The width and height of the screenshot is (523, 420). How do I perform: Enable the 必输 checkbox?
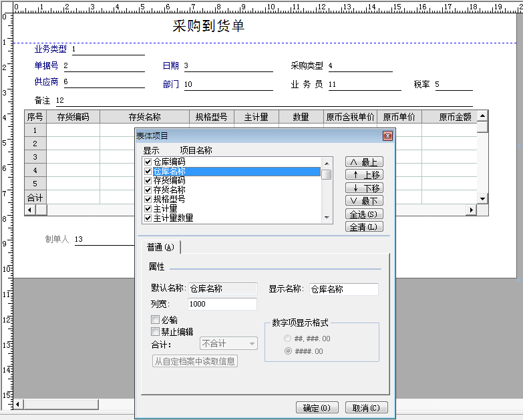156,320
